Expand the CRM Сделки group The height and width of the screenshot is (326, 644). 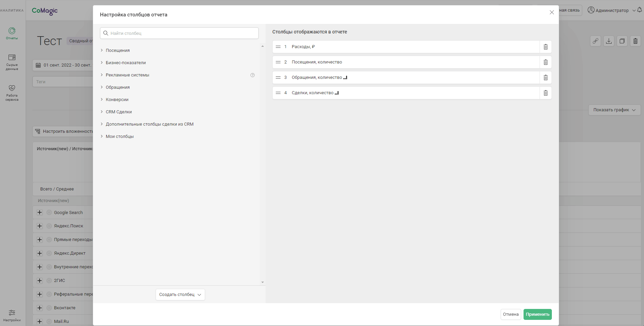point(118,112)
